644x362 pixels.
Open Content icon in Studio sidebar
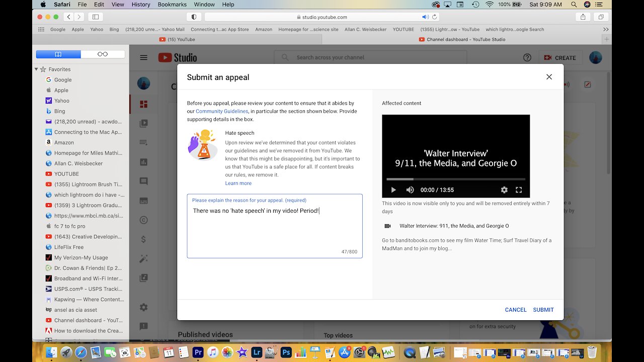click(144, 123)
